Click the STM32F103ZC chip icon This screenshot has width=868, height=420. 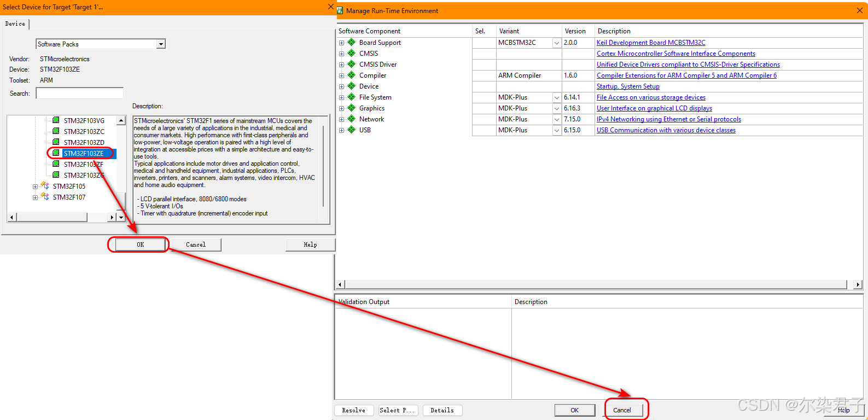click(x=56, y=131)
